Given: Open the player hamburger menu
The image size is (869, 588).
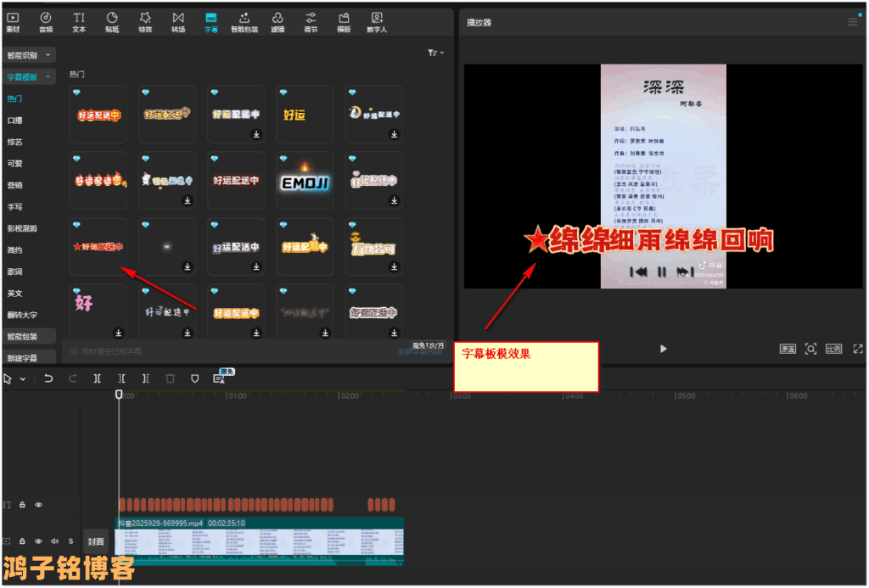Looking at the screenshot, I should [853, 22].
